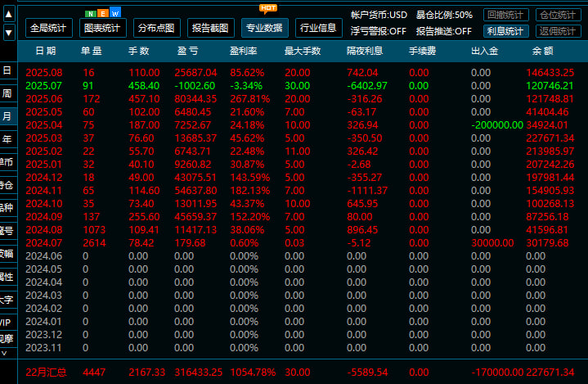588x384 pixels.
Task: Toggle 浮亏警报 floating loss alert OFF
Action: 379,31
